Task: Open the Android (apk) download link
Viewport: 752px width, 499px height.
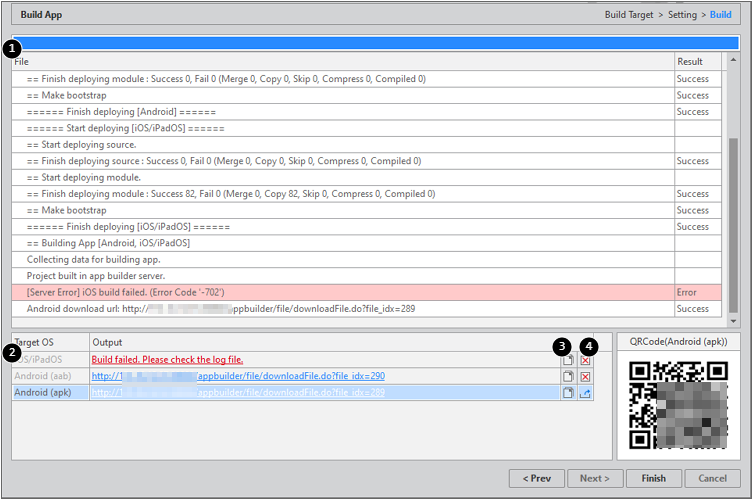Action: point(238,394)
